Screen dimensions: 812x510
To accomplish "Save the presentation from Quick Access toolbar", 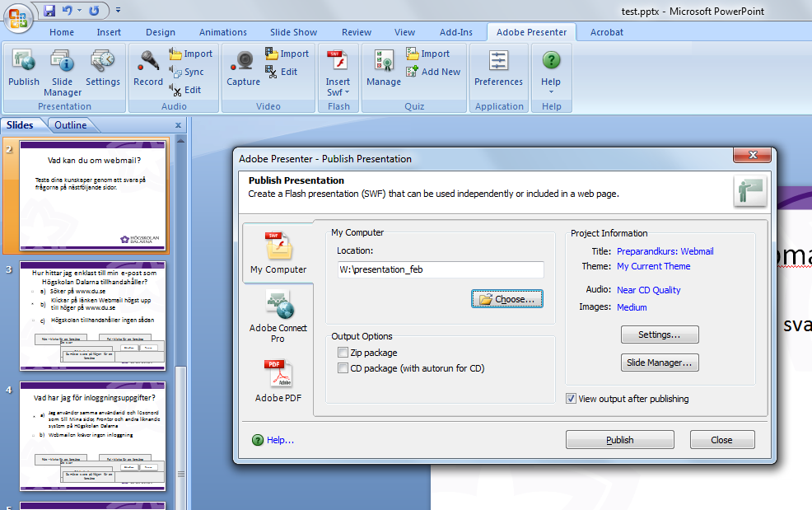I will click(49, 11).
